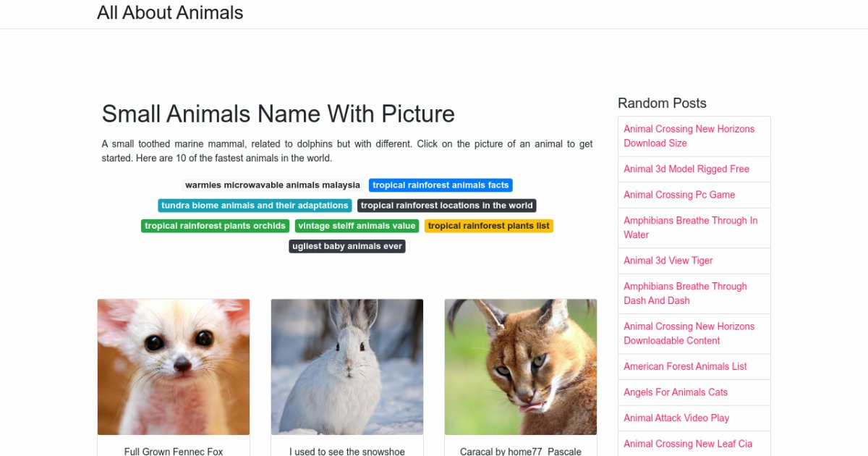Open the fennec fox thumbnail image
The height and width of the screenshot is (456, 868).
[x=174, y=367]
